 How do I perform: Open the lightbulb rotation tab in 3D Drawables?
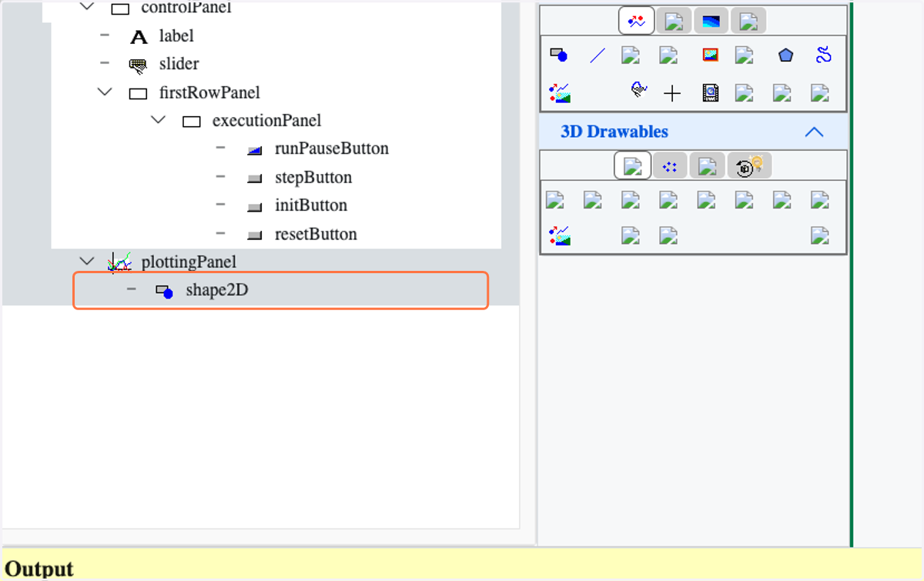[749, 166]
